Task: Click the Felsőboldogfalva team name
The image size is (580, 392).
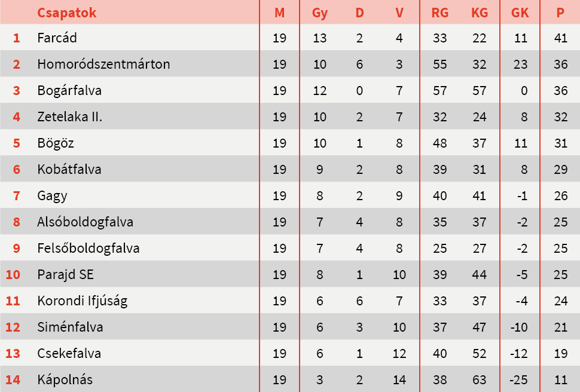Action: (88, 249)
